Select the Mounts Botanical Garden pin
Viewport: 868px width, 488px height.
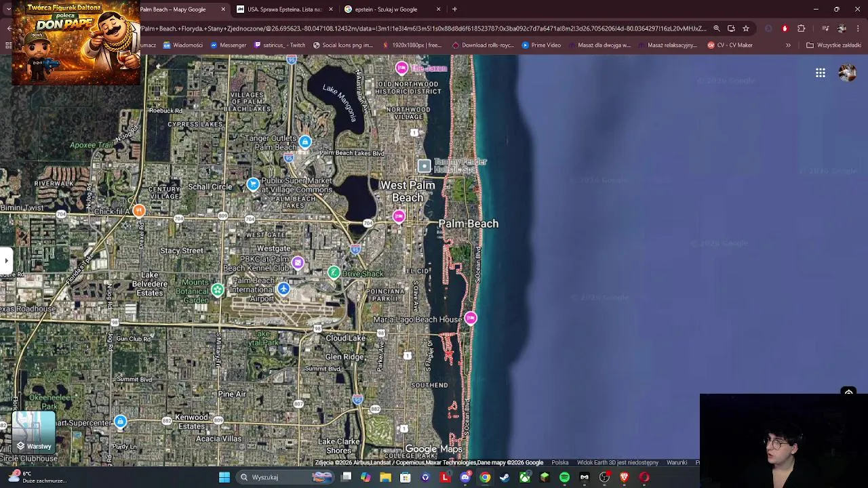pos(217,290)
